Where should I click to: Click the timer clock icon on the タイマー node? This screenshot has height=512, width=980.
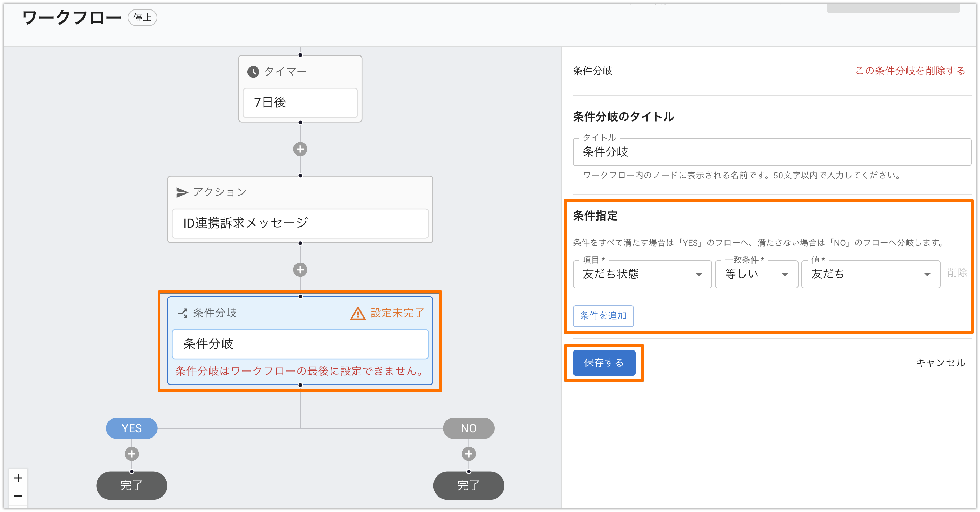254,72
